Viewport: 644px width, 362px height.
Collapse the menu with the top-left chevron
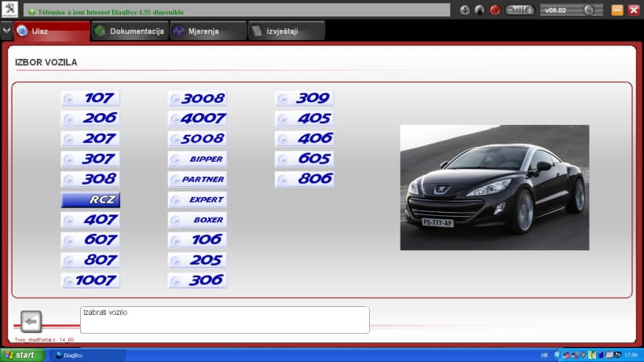point(6,31)
